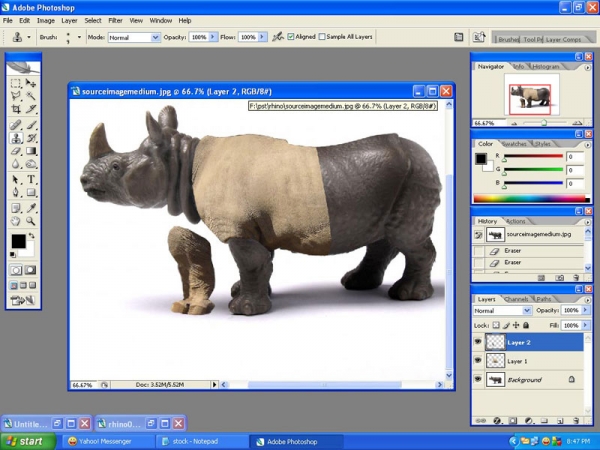Select the Type tool
This screenshot has height=450, width=600.
click(31, 179)
